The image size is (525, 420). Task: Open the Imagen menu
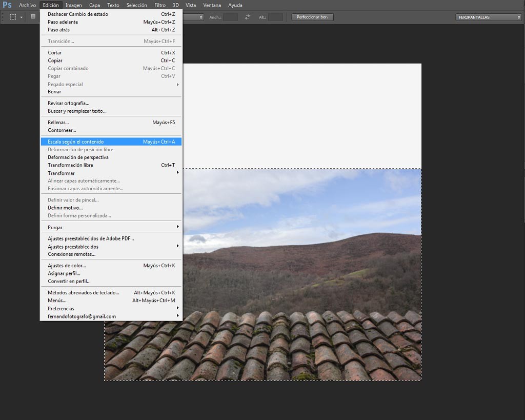pyautogui.click(x=74, y=5)
